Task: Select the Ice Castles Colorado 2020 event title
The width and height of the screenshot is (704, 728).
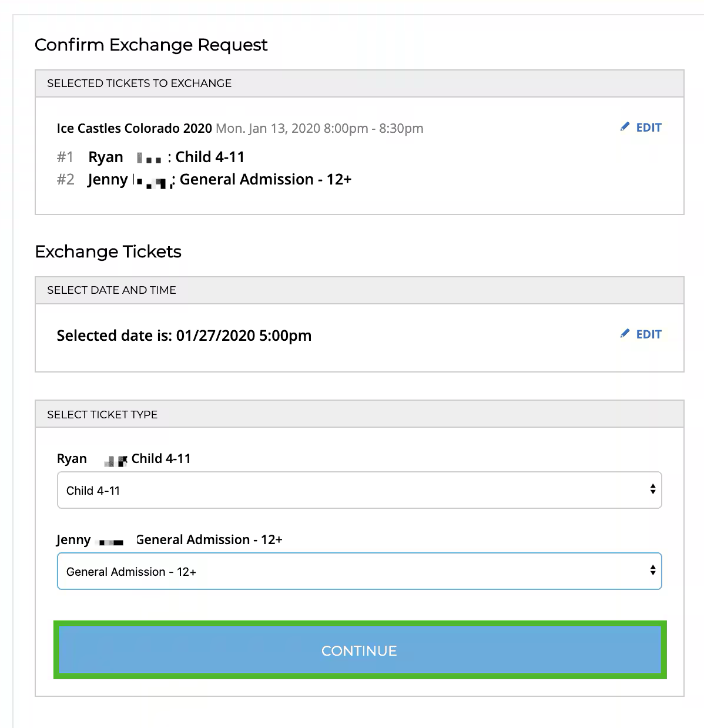Action: coord(135,128)
